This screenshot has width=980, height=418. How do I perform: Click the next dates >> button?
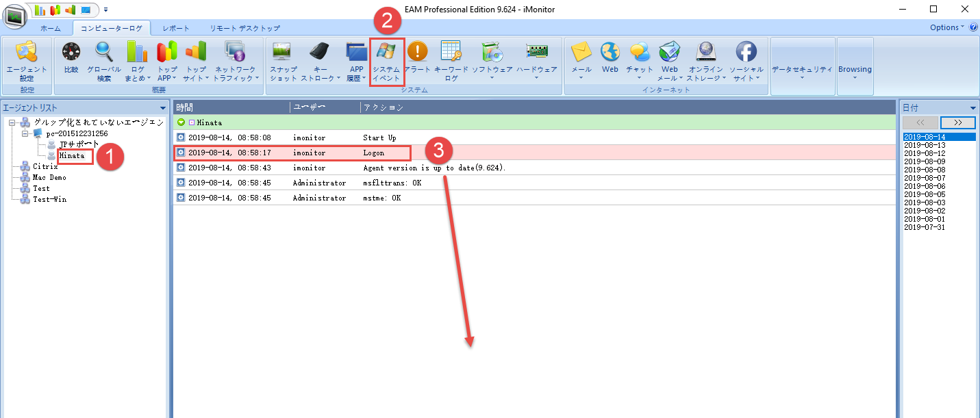pyautogui.click(x=957, y=122)
